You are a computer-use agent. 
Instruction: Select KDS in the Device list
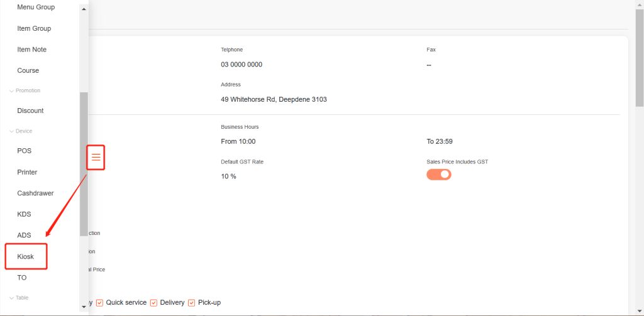click(x=25, y=214)
